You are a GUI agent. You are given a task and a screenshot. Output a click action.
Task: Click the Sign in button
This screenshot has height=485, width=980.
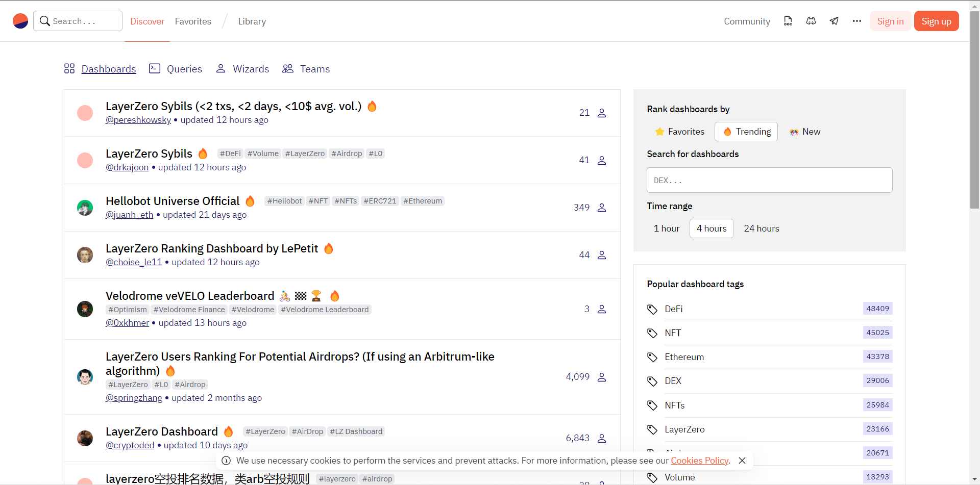point(890,21)
